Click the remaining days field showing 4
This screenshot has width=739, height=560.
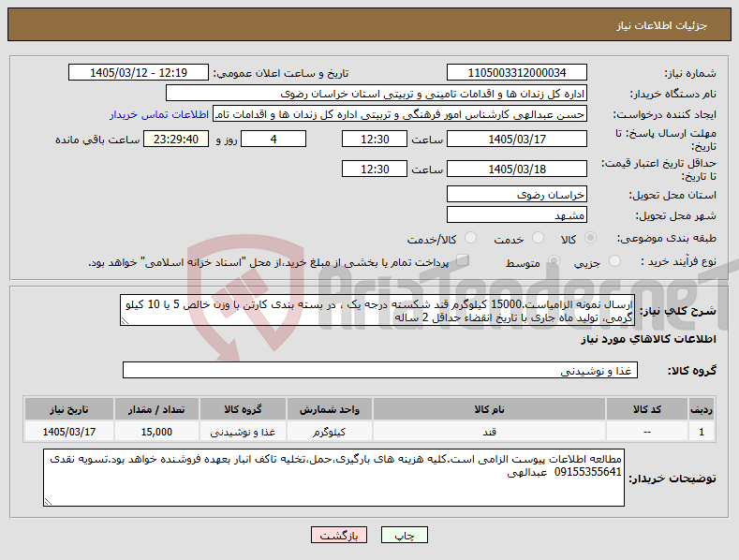coord(273,139)
